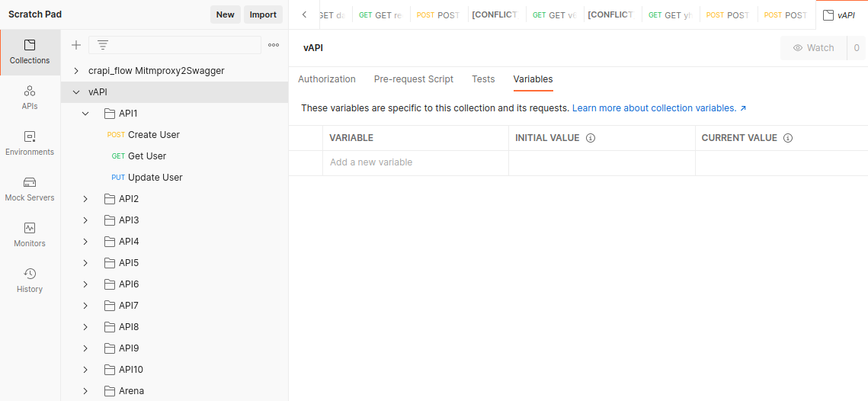The height and width of the screenshot is (401, 868).
Task: Click the Watch button
Action: pyautogui.click(x=813, y=48)
